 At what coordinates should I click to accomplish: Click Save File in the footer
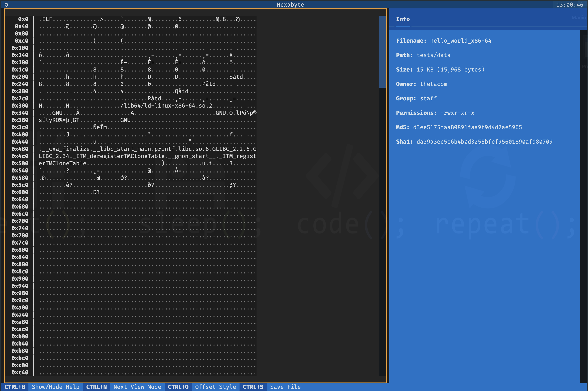(285, 387)
